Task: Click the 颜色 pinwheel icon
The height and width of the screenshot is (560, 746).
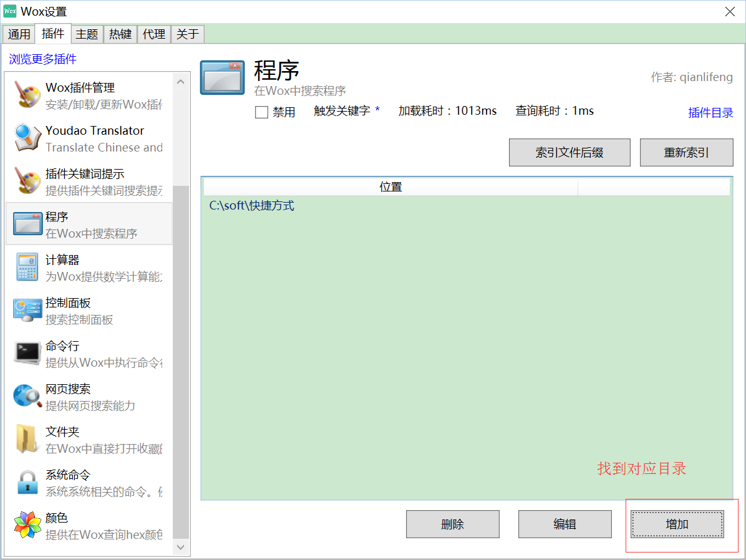Action: click(x=27, y=525)
